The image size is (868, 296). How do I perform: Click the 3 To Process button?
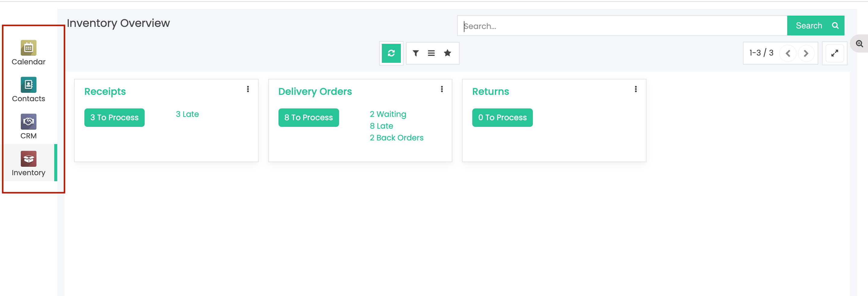114,117
